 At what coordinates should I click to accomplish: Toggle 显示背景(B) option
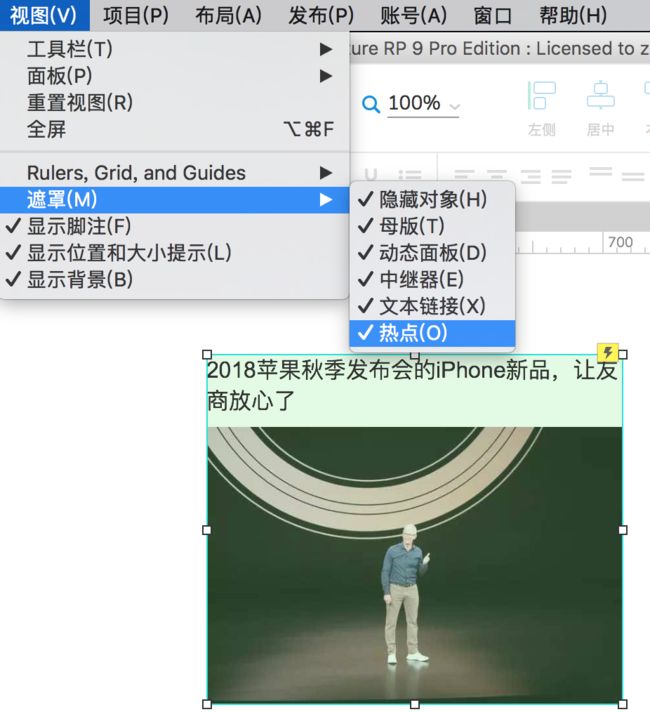coord(174,280)
